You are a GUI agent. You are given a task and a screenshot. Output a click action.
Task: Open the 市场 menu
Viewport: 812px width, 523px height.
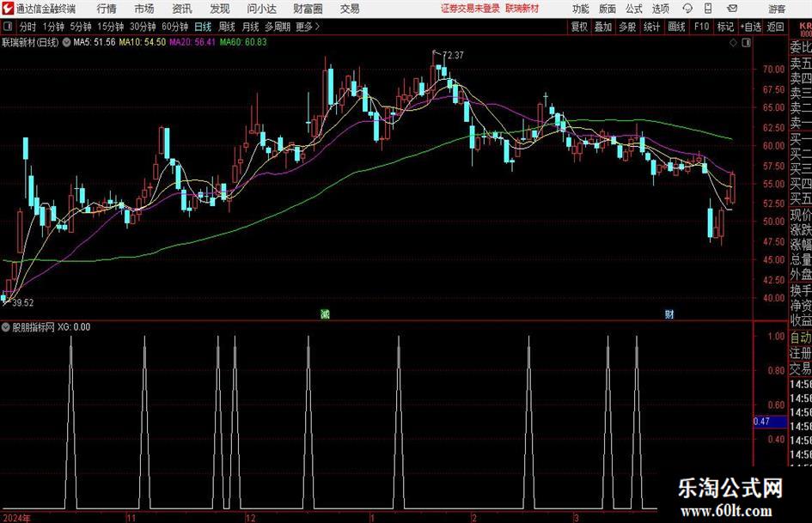point(144,9)
